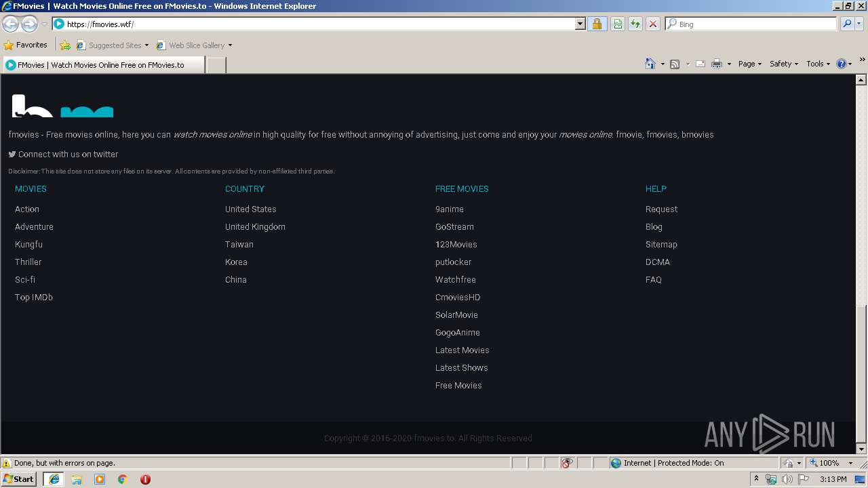Click the popup blocker icon in status bar
This screenshot has width=868, height=488.
point(567,463)
